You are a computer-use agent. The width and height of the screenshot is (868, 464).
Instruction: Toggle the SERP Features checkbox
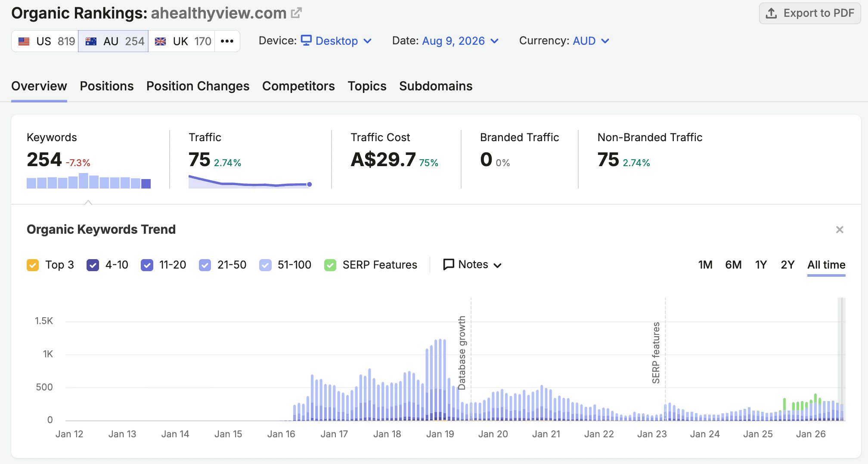pyautogui.click(x=330, y=265)
